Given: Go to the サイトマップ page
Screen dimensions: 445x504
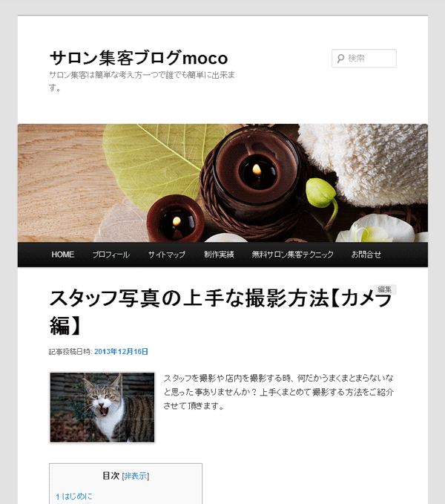Looking at the screenshot, I should tap(167, 255).
